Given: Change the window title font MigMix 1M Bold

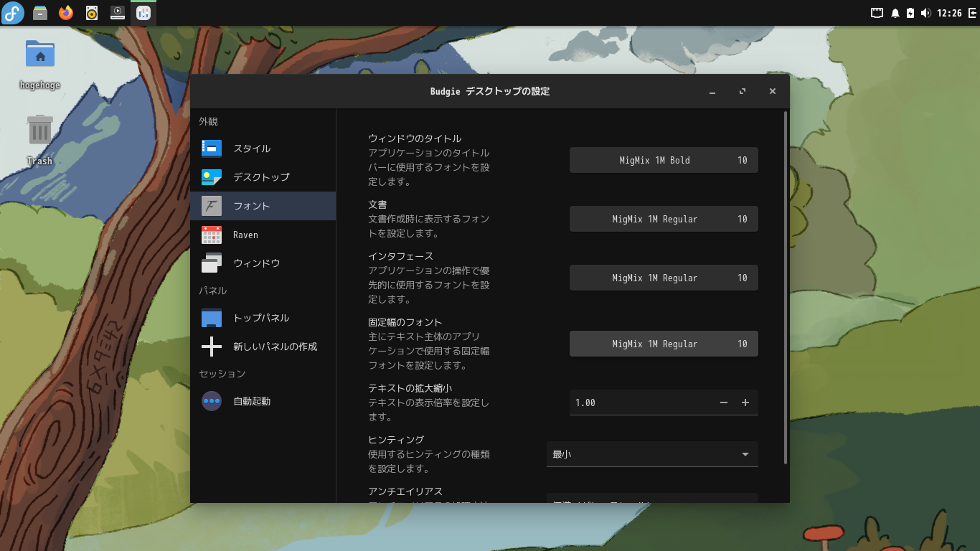Looking at the screenshot, I should pos(664,160).
